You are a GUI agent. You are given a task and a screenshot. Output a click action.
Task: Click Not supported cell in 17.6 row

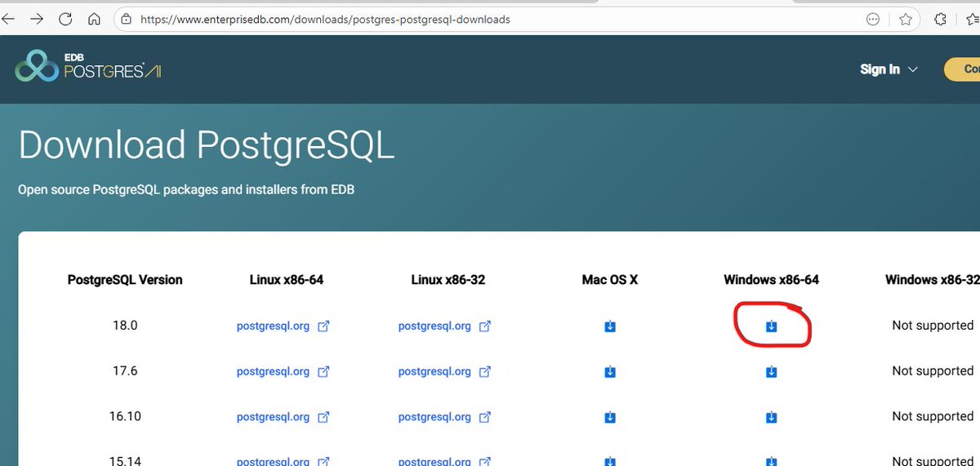[x=933, y=371]
